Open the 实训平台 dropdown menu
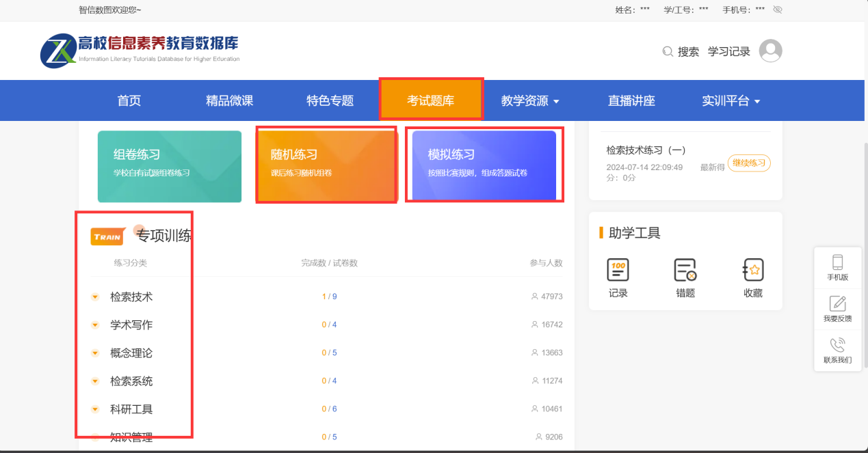The height and width of the screenshot is (453, 868). (x=731, y=101)
